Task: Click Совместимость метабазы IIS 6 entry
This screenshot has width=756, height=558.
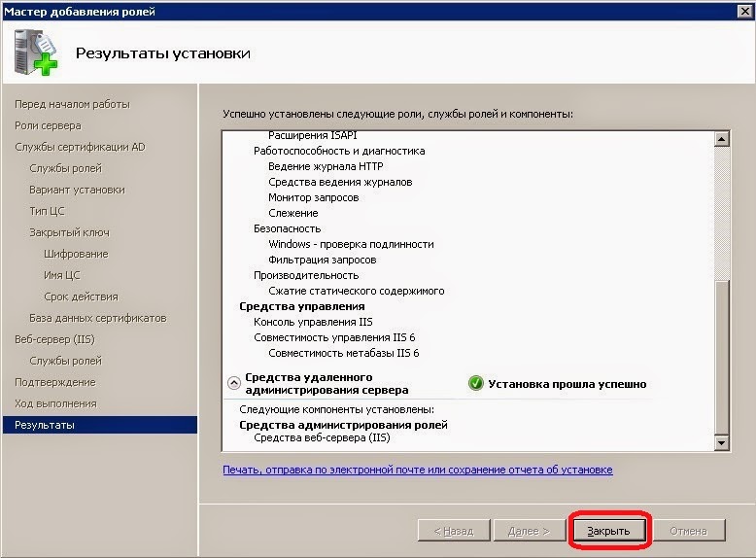Action: [343, 353]
